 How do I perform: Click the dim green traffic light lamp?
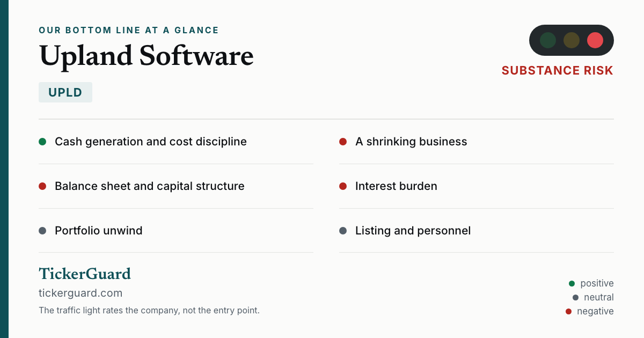coord(548,40)
